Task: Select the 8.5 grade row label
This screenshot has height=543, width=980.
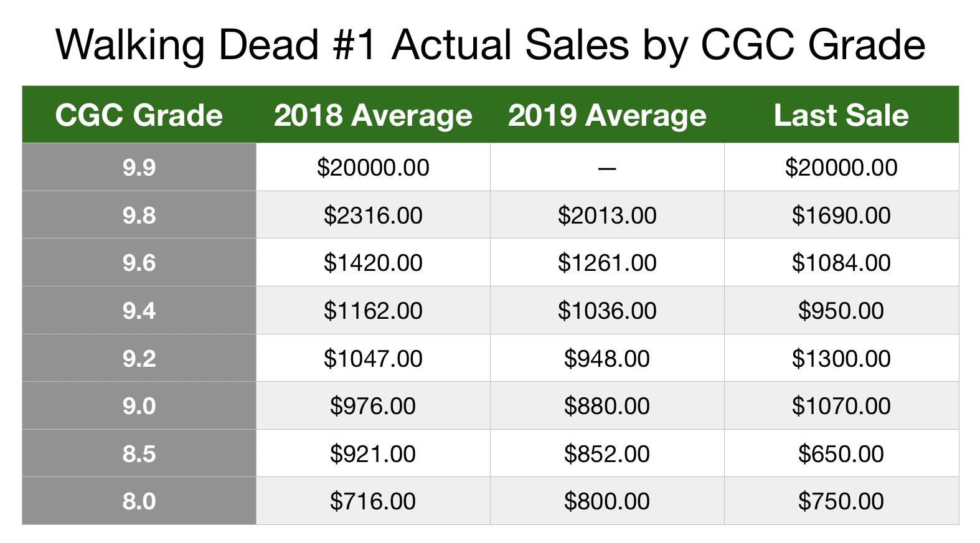Action: pyautogui.click(x=139, y=454)
